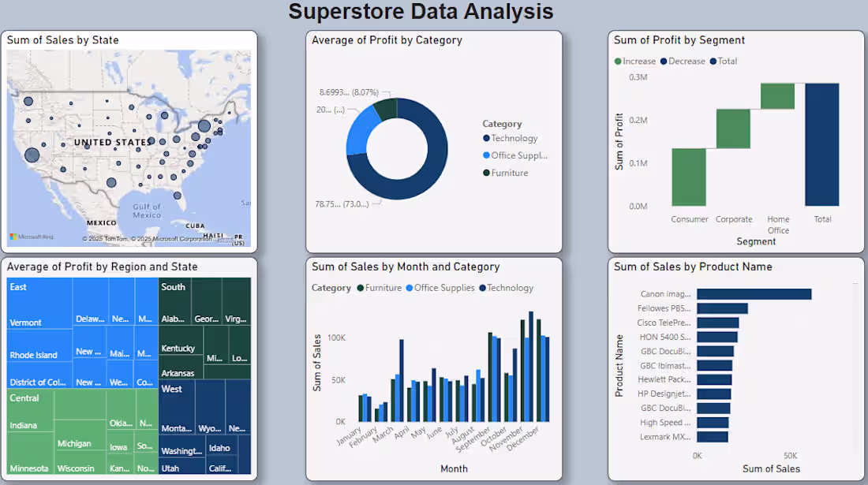The width and height of the screenshot is (868, 485).
Task: Select the Delaw... tile in East region
Action: point(90,301)
